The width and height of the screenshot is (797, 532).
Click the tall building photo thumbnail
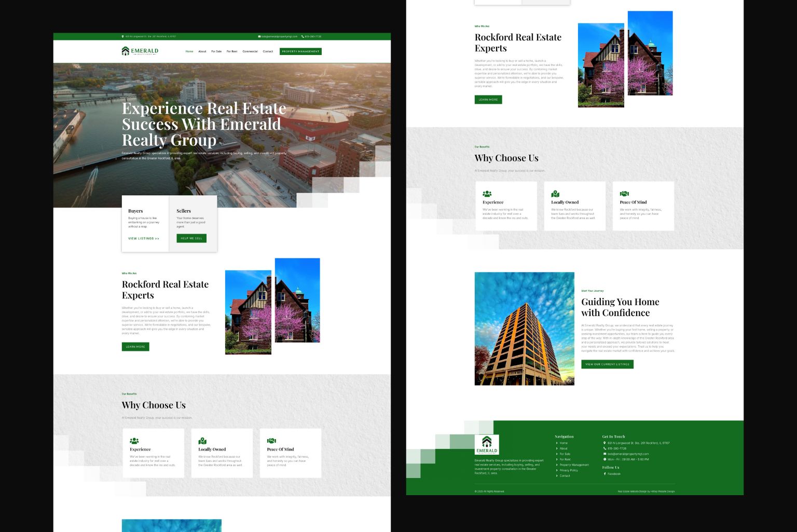[525, 329]
